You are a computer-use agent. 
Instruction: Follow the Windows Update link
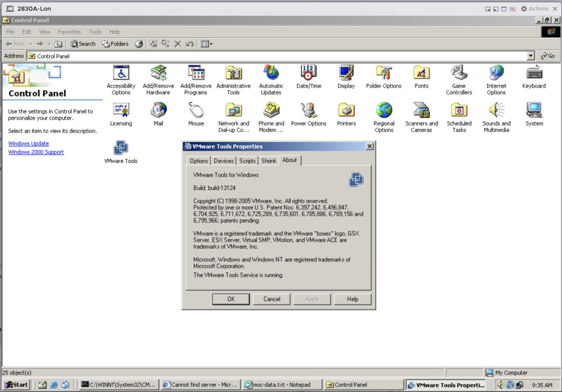pos(29,144)
